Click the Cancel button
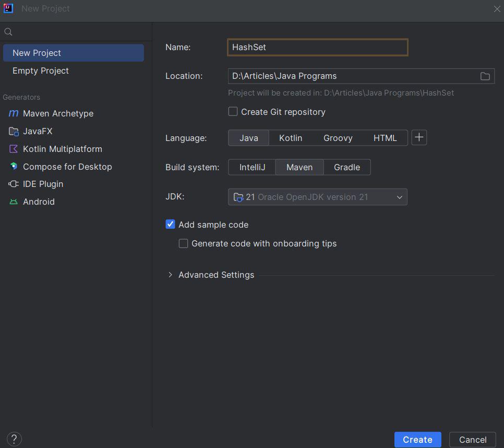This screenshot has width=504, height=448. (472, 440)
